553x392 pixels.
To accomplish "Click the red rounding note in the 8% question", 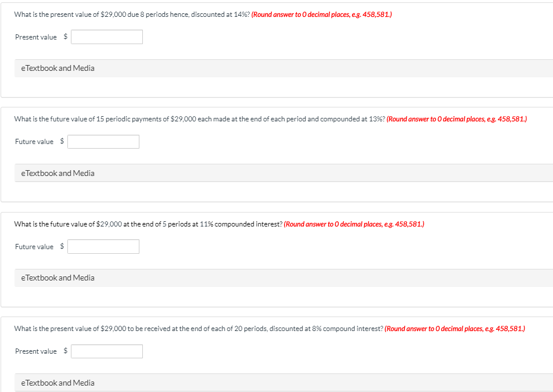I will coord(455,329).
